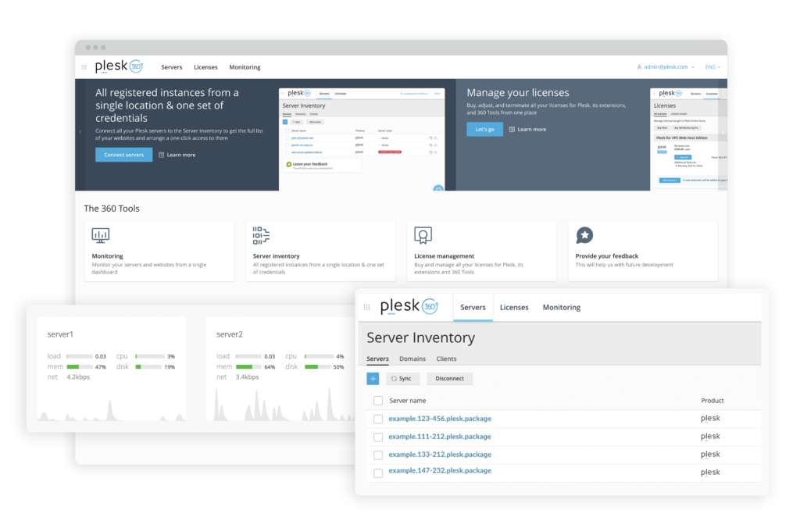Select Servers tab in Server Inventory header
The width and height of the screenshot is (800, 532).
pyautogui.click(x=473, y=307)
